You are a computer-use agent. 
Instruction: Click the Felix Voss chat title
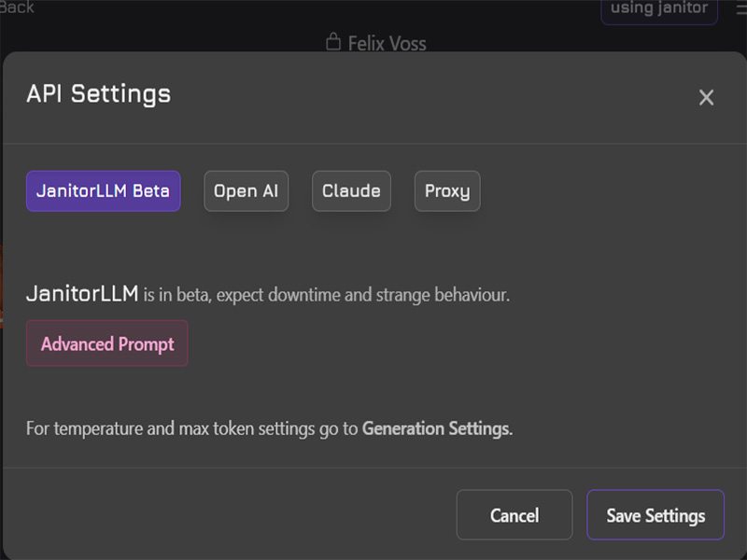tap(387, 43)
